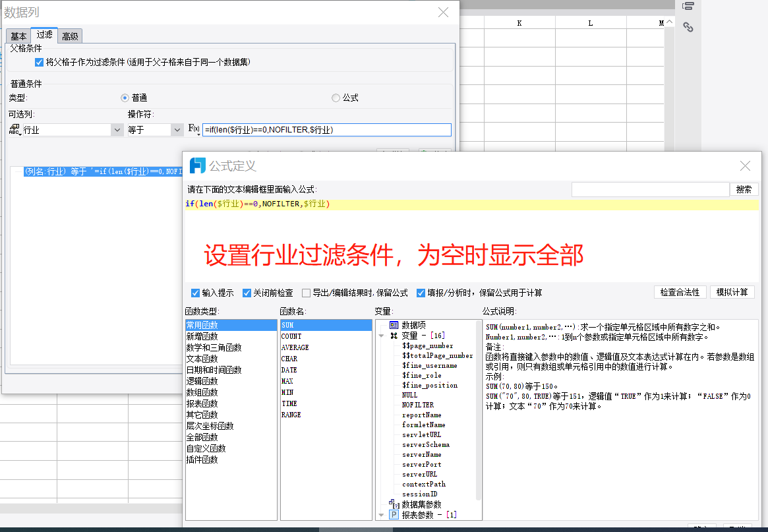Toggle the 输入提示 checkbox
Image resolution: width=768 pixels, height=532 pixels.
pyautogui.click(x=195, y=293)
